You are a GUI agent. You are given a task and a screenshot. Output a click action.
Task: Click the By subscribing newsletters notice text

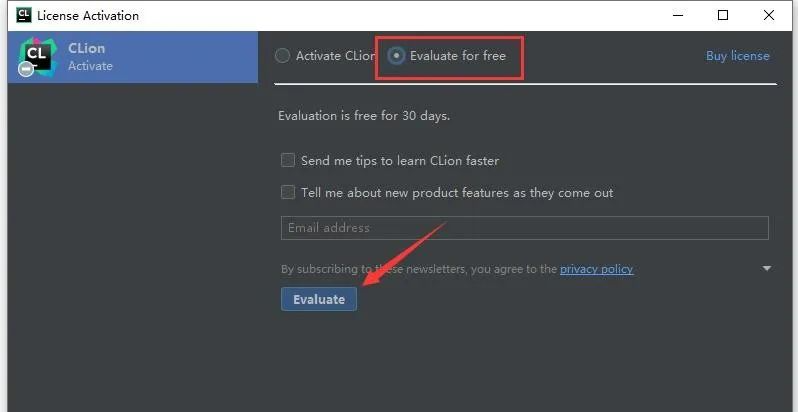click(x=420, y=269)
